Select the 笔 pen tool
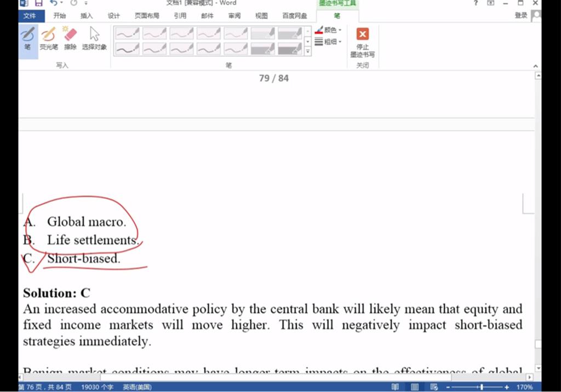Viewport: 561px width, 392px height. [28, 39]
